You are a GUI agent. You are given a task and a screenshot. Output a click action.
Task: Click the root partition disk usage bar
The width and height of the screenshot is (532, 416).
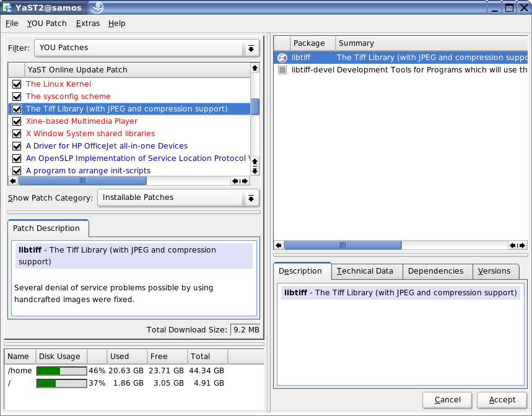tap(61, 383)
